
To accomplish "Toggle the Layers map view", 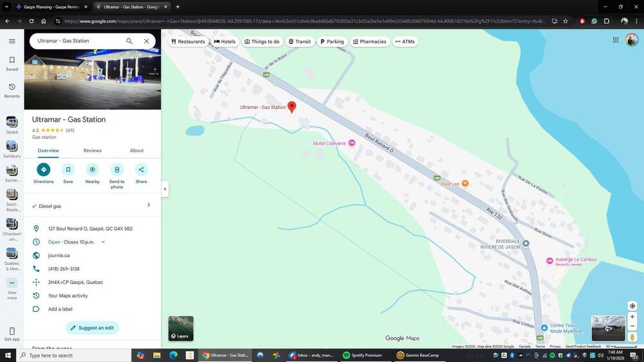I will point(180,328).
